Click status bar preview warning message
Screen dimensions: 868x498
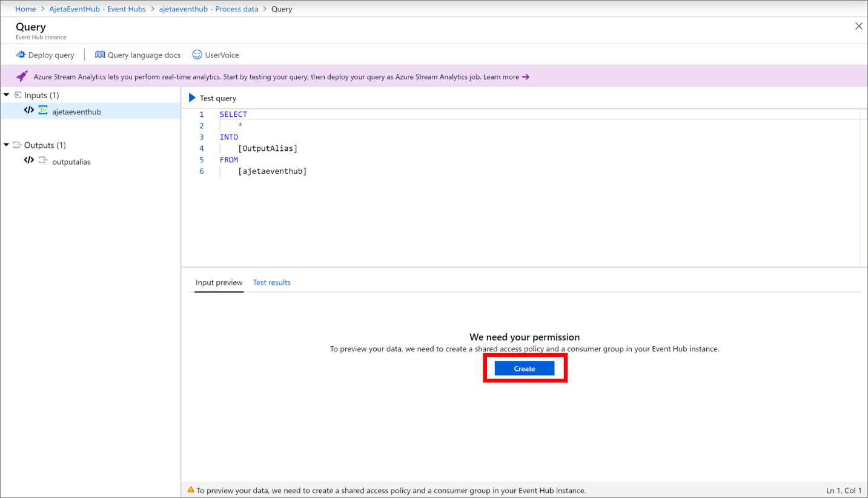[391, 490]
